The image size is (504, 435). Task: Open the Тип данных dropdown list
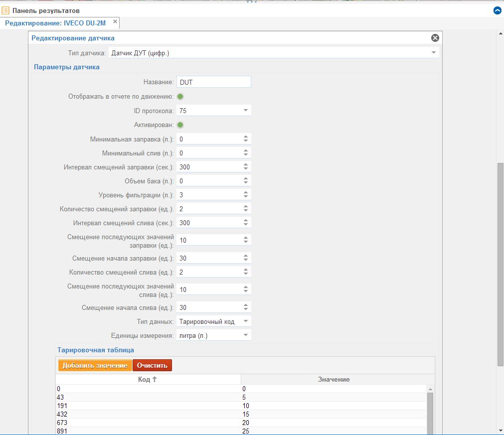click(245, 321)
